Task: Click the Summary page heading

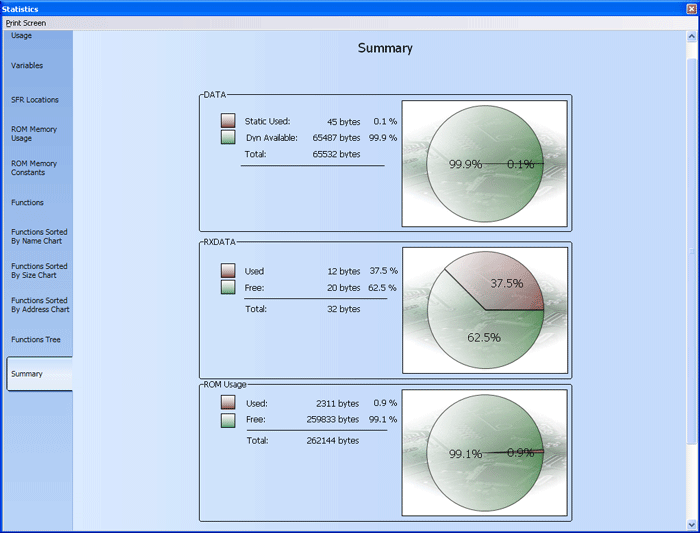Action: 385,48
